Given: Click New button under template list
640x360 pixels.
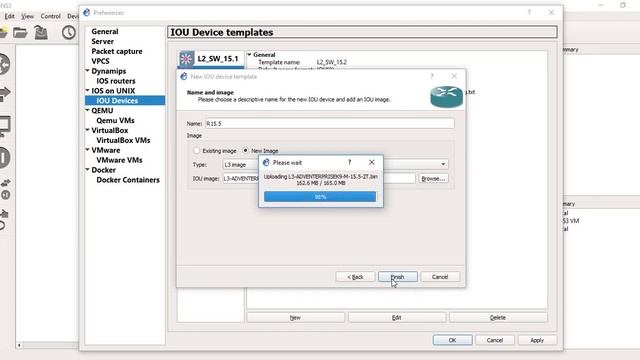Looking at the screenshot, I should 295,318.
